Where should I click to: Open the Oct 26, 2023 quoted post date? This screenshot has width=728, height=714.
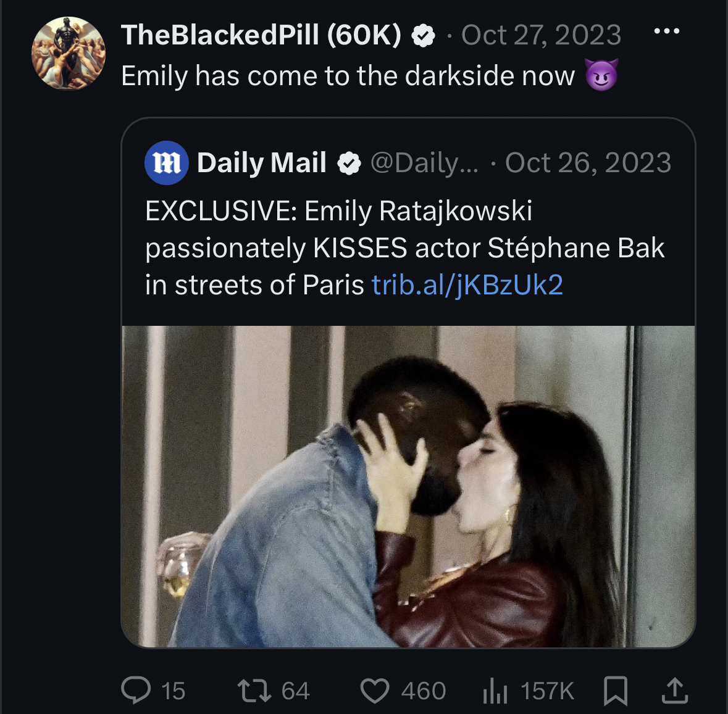(x=588, y=163)
